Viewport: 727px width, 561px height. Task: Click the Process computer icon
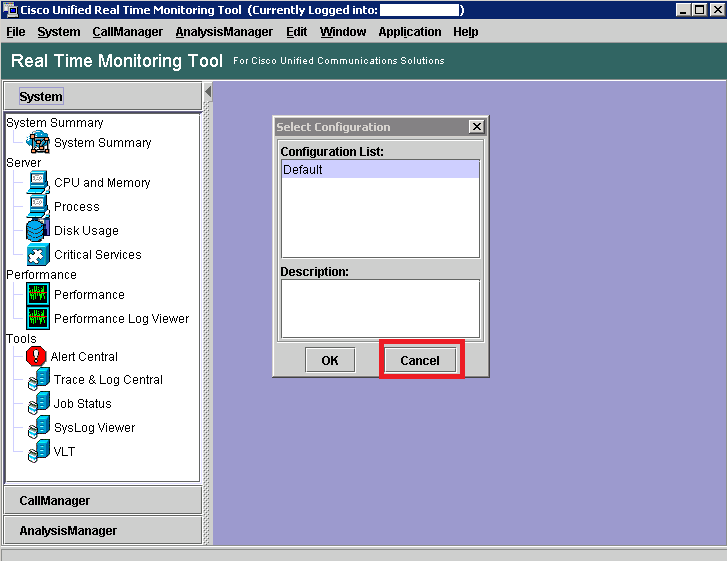coord(38,206)
